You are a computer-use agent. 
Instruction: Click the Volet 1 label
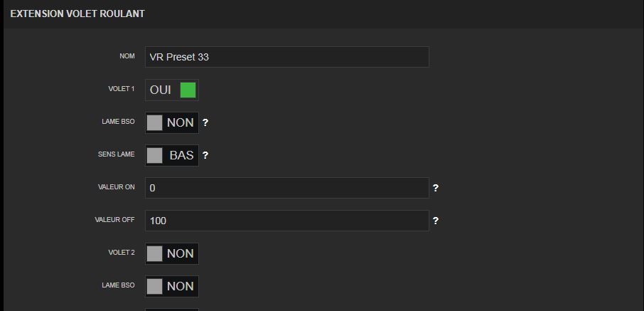(121, 89)
